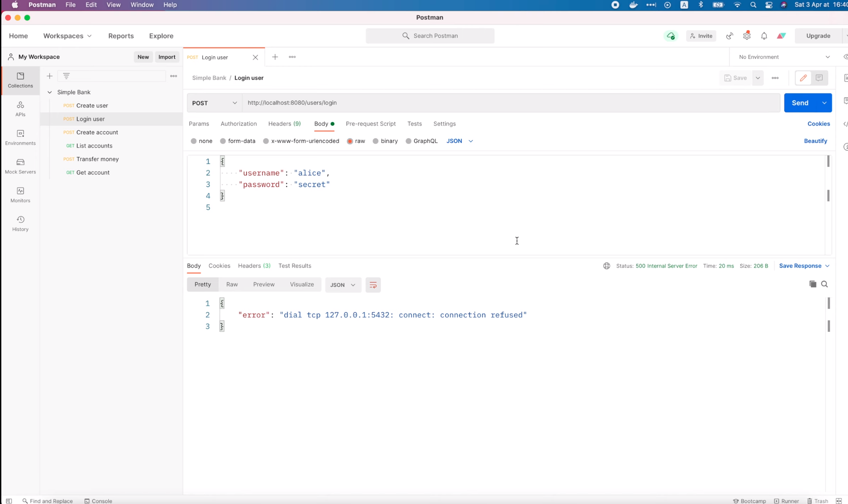
Task: Switch to request Headers (9) tab
Action: pos(284,124)
